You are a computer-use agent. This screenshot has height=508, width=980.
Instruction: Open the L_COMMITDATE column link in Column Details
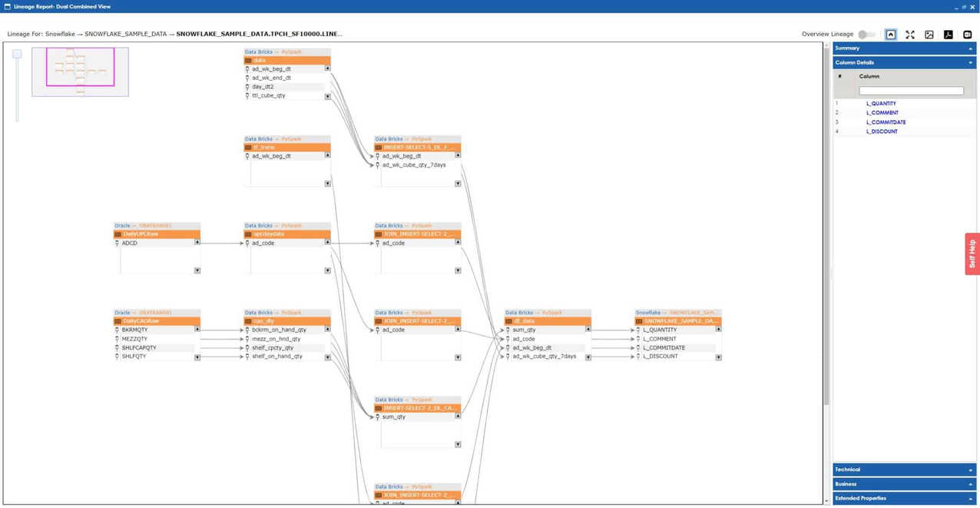pos(886,122)
